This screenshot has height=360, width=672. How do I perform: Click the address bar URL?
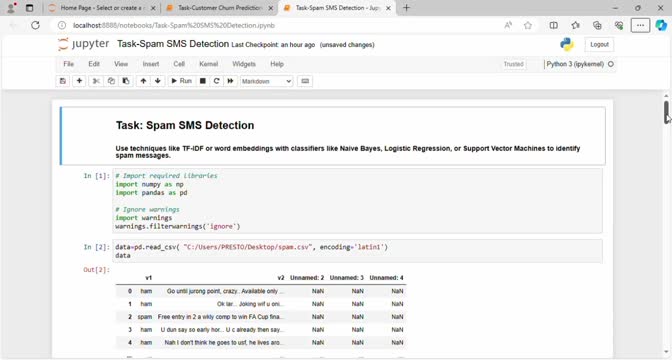[x=174, y=25]
